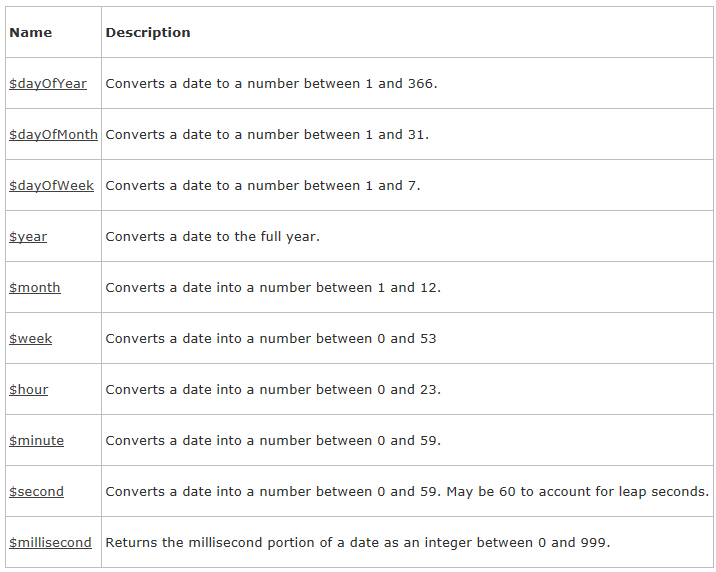716x572 pixels.
Task: Go to the $week operator link
Action: click(31, 339)
